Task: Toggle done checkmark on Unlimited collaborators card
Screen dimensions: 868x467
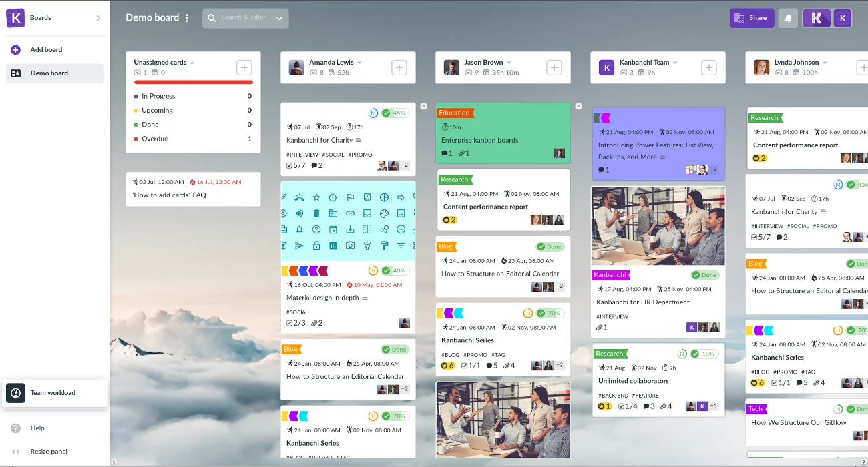Action: click(695, 354)
